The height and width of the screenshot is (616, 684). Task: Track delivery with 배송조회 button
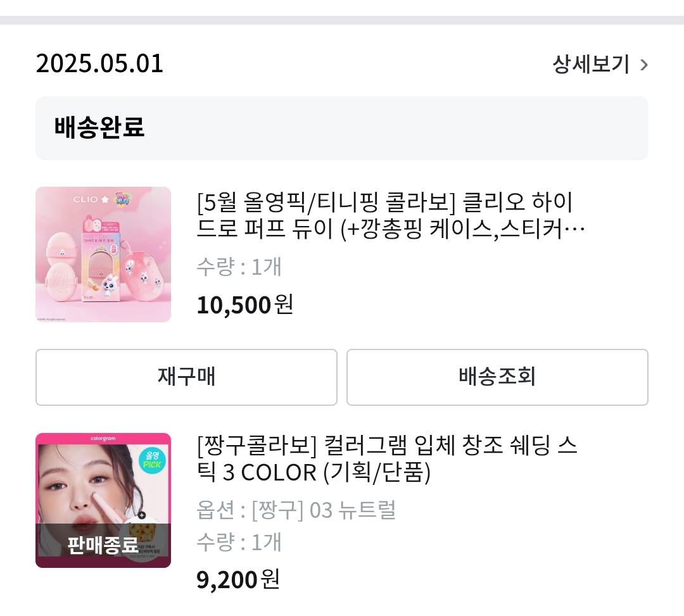[497, 377]
